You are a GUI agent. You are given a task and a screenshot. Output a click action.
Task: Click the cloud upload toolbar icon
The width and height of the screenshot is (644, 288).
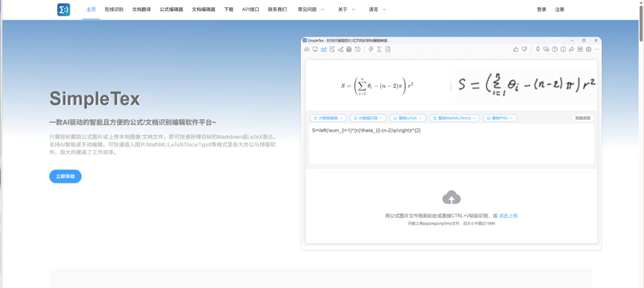coord(307,49)
